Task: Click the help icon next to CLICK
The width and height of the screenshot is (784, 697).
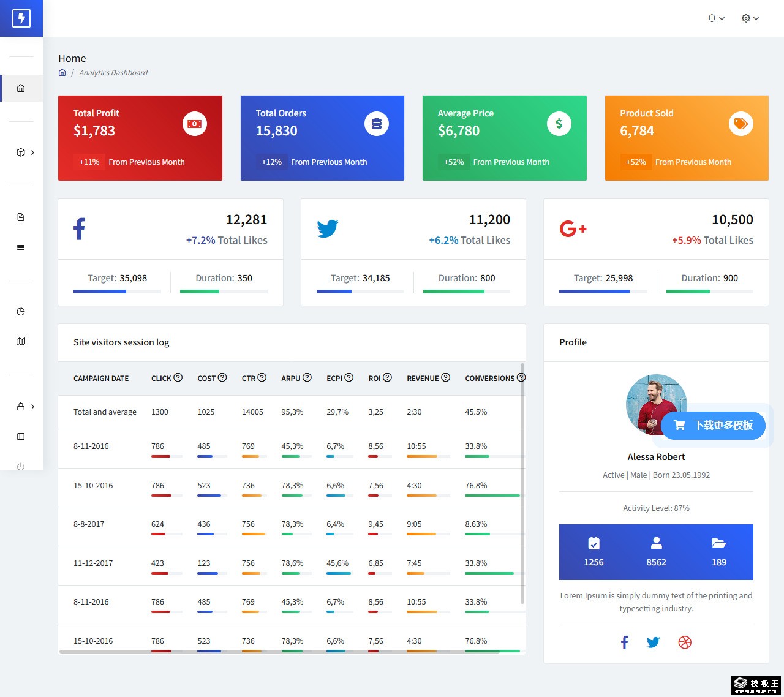Action: pyautogui.click(x=178, y=378)
